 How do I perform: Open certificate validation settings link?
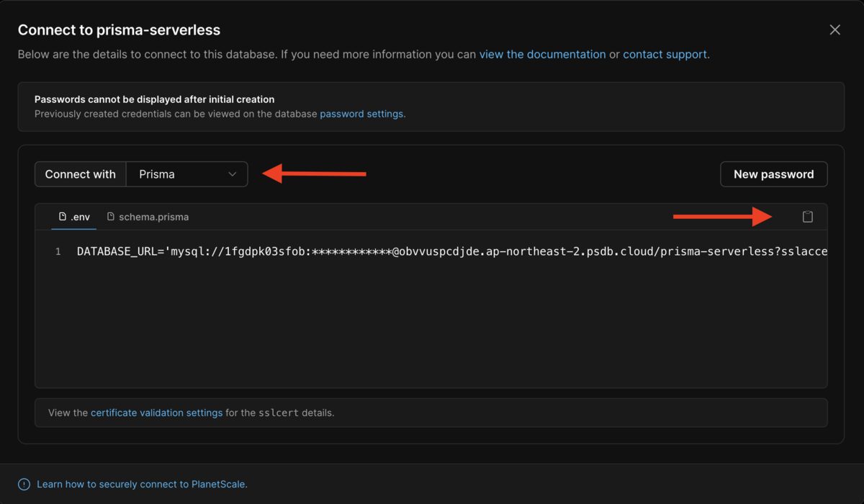point(156,413)
